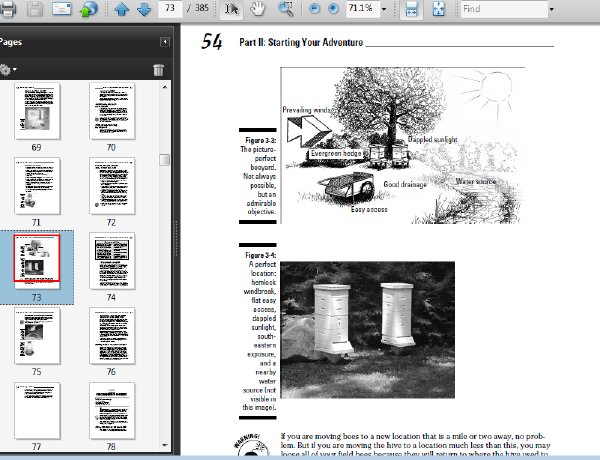
Task: Click the 'Good drainage' label in figure
Action: pos(405,184)
